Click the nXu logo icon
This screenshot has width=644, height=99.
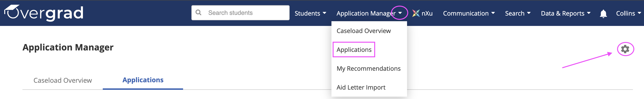416,13
